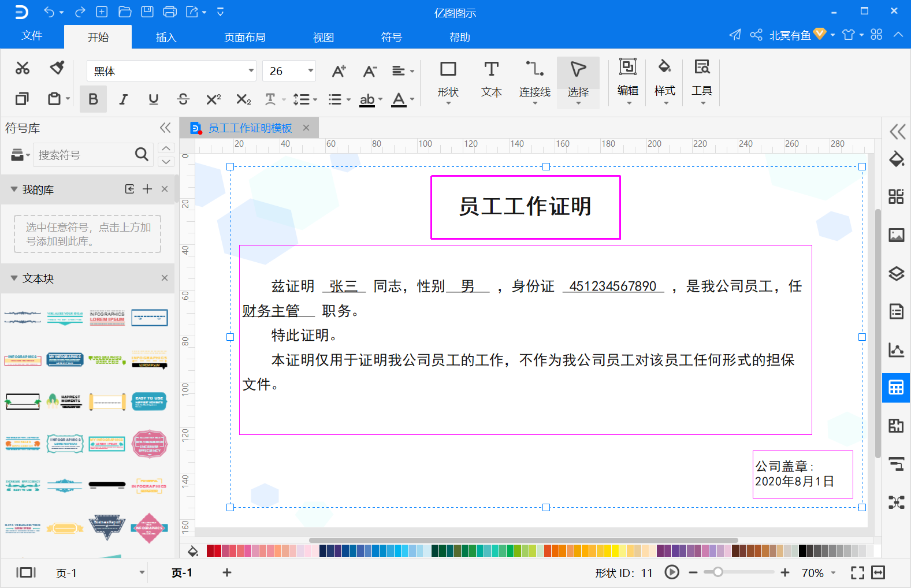Click the Share icon in title bar
The width and height of the screenshot is (911, 588).
(x=756, y=35)
